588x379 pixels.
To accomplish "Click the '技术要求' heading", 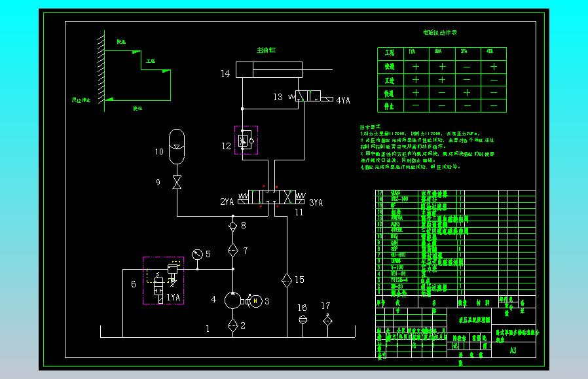I will tap(370, 127).
